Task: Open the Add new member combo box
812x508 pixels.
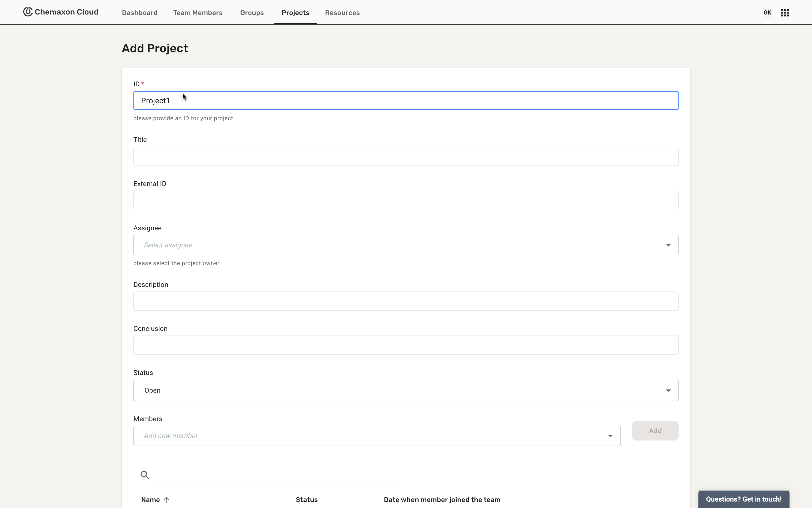Action: point(377,436)
